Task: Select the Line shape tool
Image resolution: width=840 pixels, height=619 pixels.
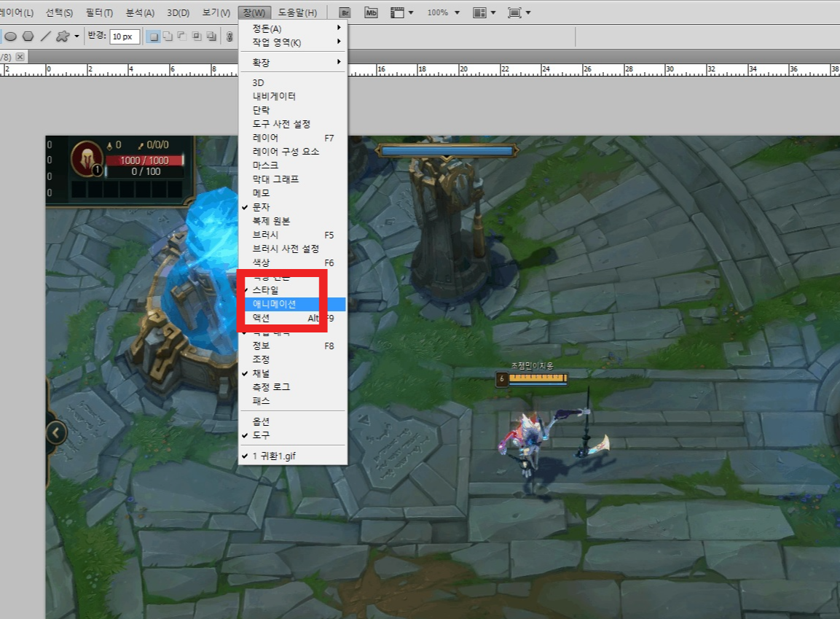Action: pyautogui.click(x=46, y=36)
